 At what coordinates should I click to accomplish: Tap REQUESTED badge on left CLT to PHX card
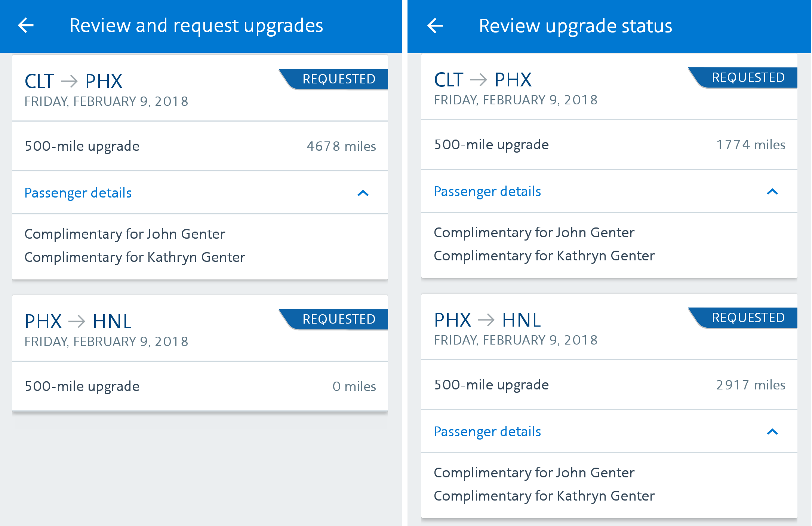pos(334,79)
